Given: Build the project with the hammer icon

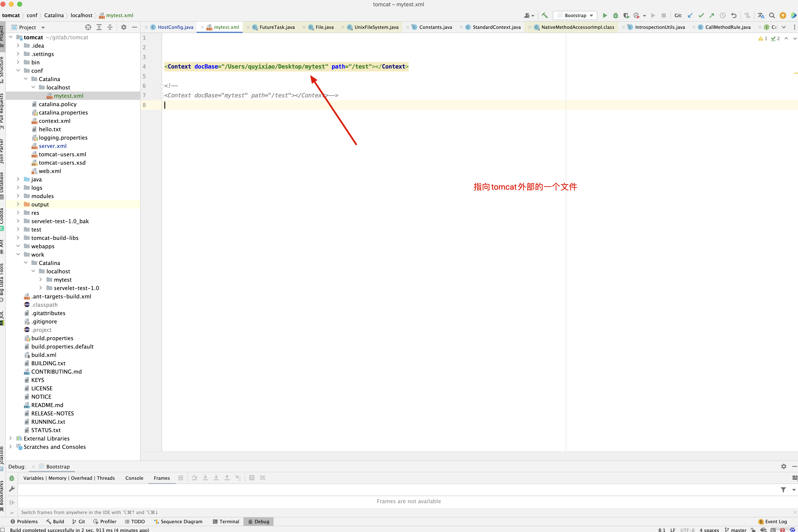Looking at the screenshot, I should [x=545, y=16].
